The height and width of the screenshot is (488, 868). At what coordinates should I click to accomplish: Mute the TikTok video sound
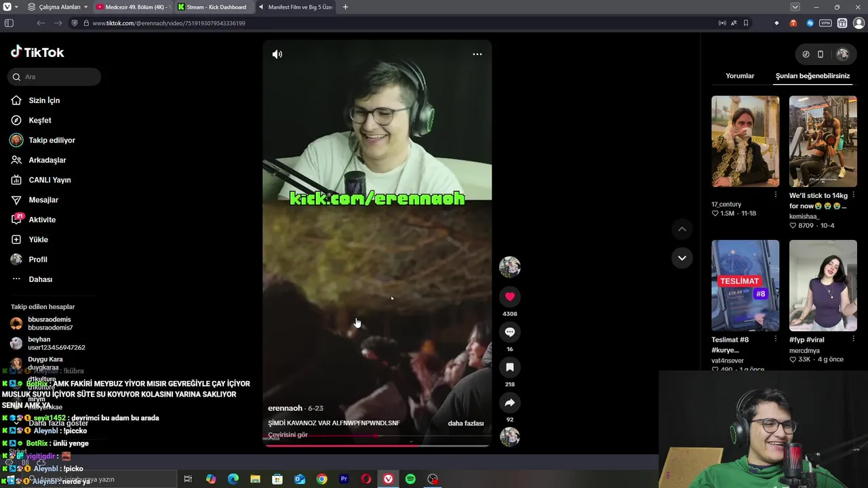[277, 54]
